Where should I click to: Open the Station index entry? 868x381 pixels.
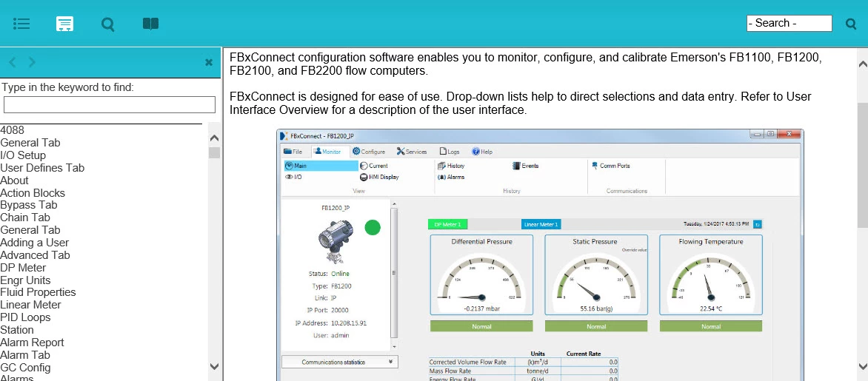pos(17,329)
